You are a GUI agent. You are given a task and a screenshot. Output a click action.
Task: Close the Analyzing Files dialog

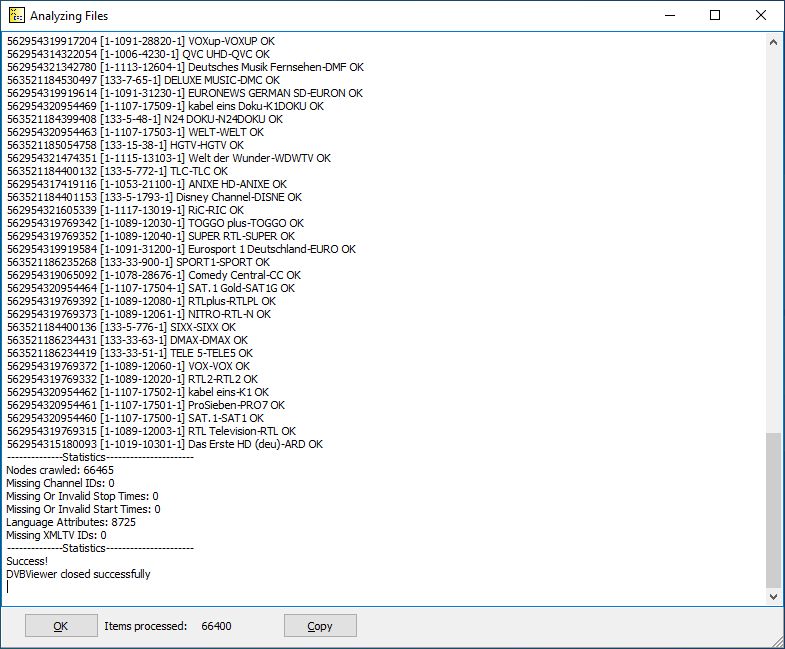coord(760,15)
